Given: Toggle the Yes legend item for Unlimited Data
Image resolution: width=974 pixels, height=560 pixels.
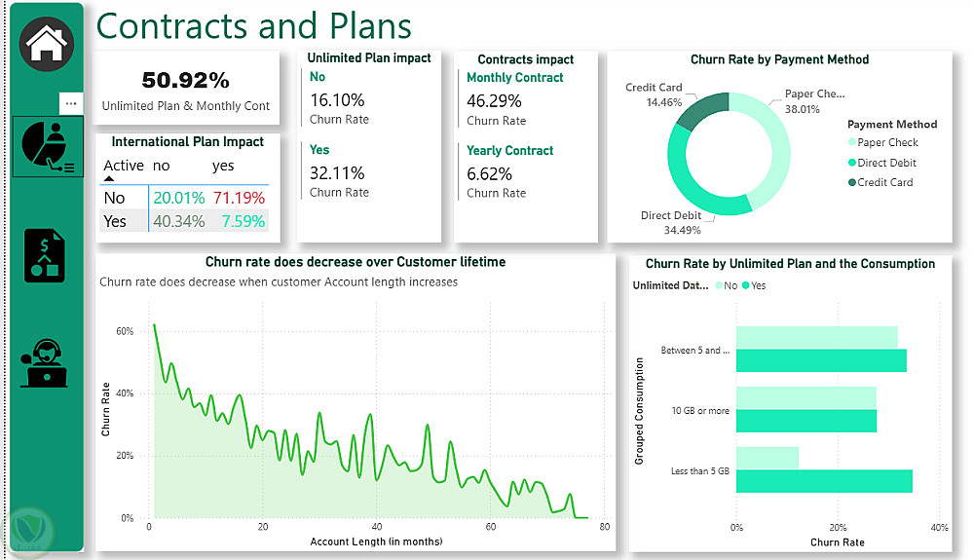Looking at the screenshot, I should coord(754,286).
